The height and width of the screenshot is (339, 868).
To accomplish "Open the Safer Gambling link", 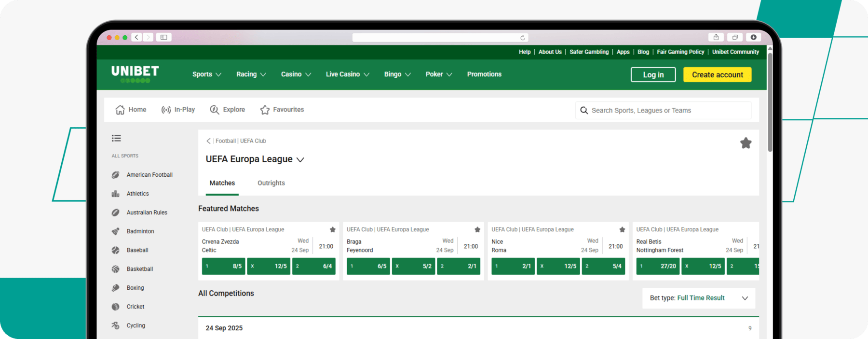I will (589, 52).
